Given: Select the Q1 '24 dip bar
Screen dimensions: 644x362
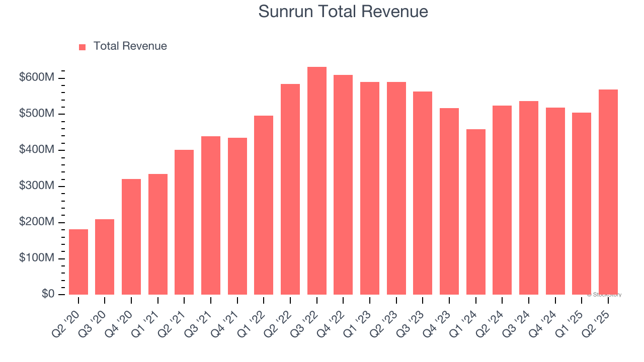Looking at the screenshot, I should [x=475, y=211].
